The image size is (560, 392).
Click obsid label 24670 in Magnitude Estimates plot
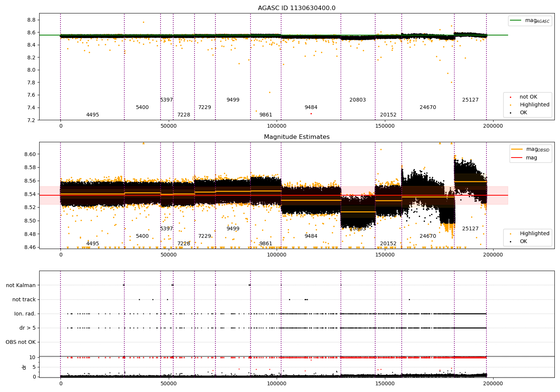(x=428, y=236)
